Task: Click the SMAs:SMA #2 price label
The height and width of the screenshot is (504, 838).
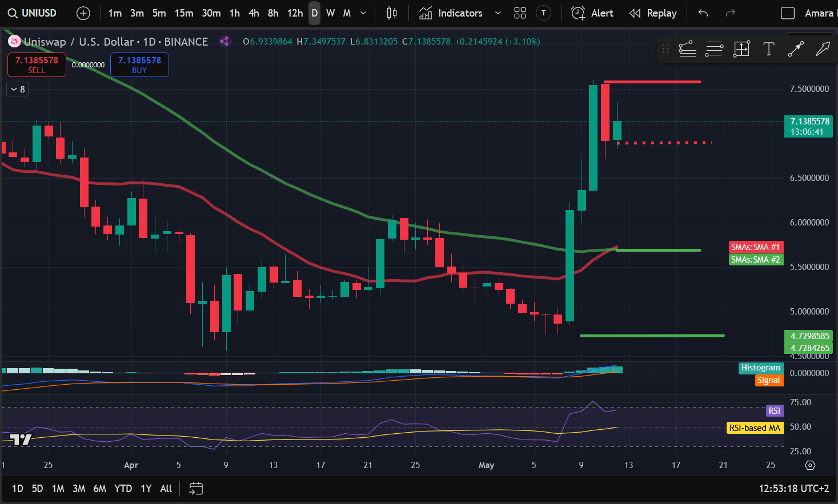Action: (x=756, y=260)
